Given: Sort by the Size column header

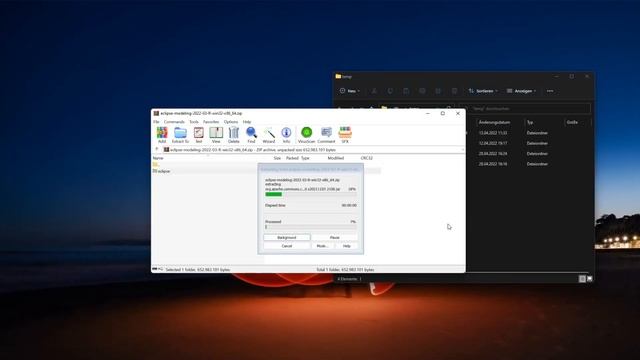Looking at the screenshot, I should (277, 158).
